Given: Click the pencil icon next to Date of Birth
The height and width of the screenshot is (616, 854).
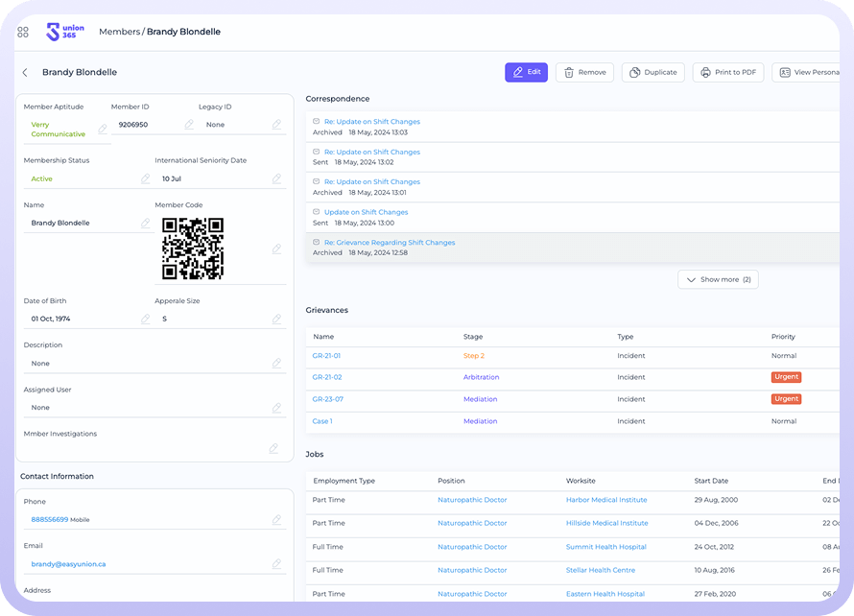Looking at the screenshot, I should tap(146, 319).
